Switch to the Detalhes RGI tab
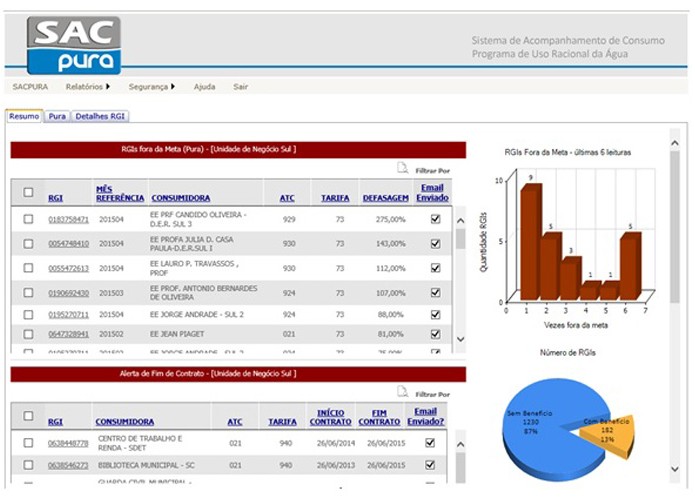Screen dimensions: 695x500 click(100, 116)
